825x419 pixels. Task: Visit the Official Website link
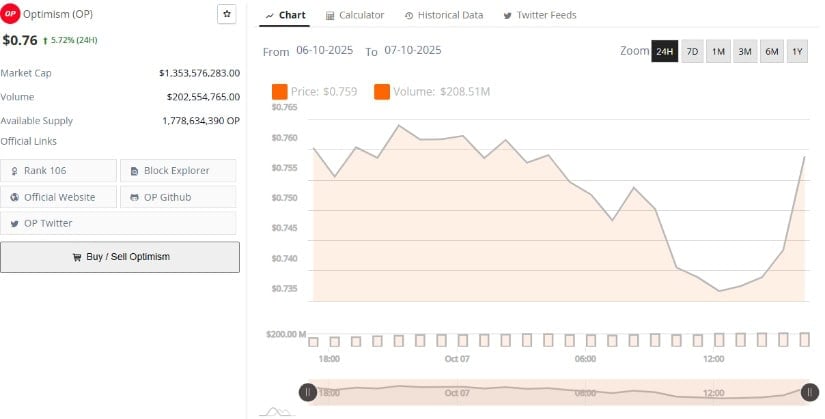coord(59,197)
